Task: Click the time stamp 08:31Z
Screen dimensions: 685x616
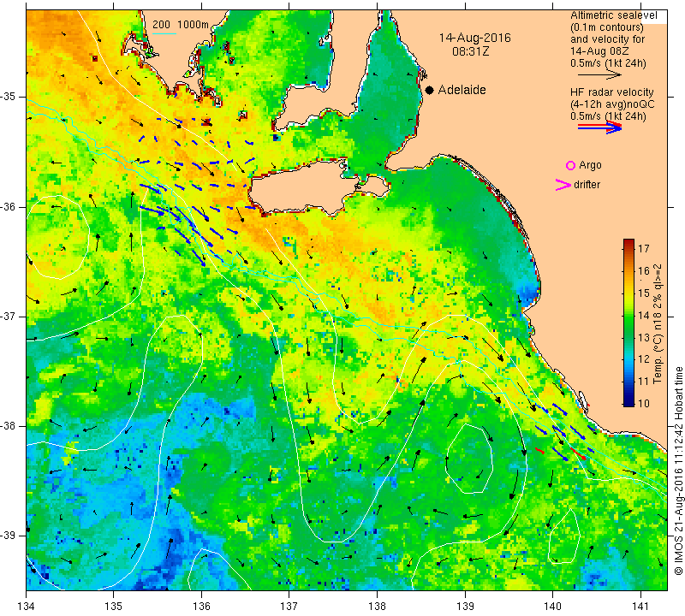Action: coord(470,51)
